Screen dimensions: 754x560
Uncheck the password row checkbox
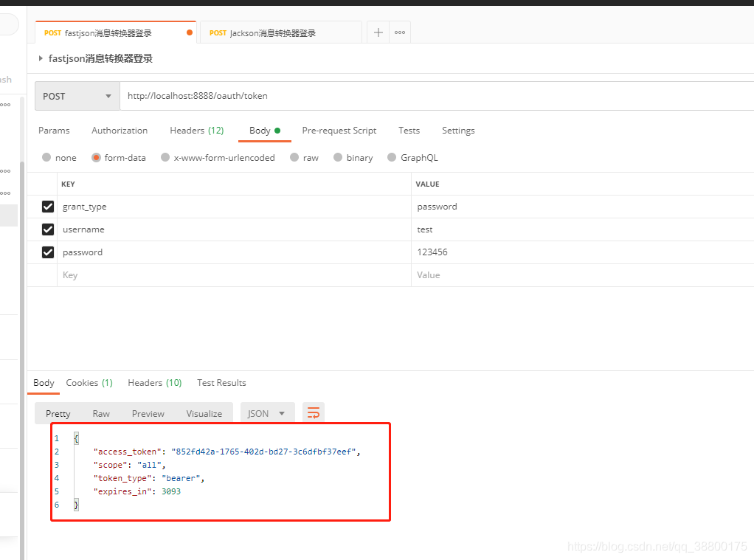[48, 252]
